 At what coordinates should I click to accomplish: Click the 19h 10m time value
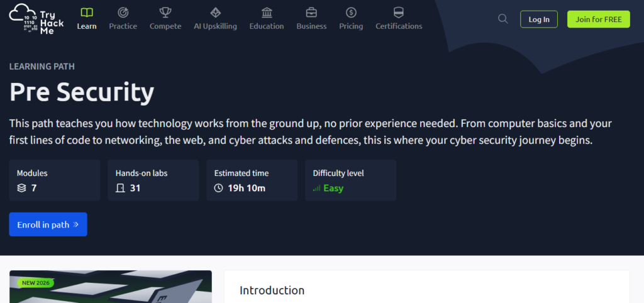(x=247, y=189)
